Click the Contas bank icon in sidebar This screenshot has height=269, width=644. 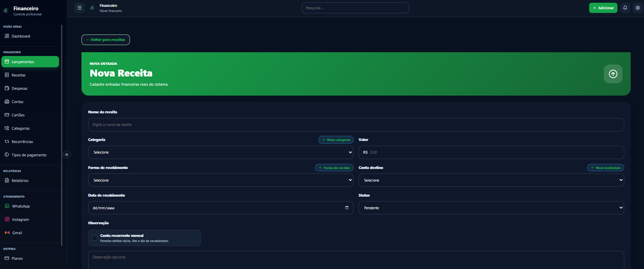click(x=7, y=101)
